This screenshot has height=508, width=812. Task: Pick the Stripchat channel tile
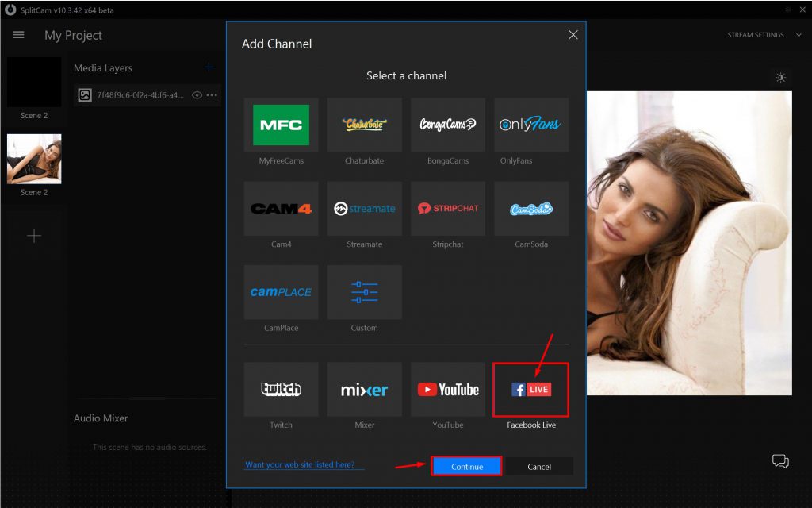[x=448, y=209]
